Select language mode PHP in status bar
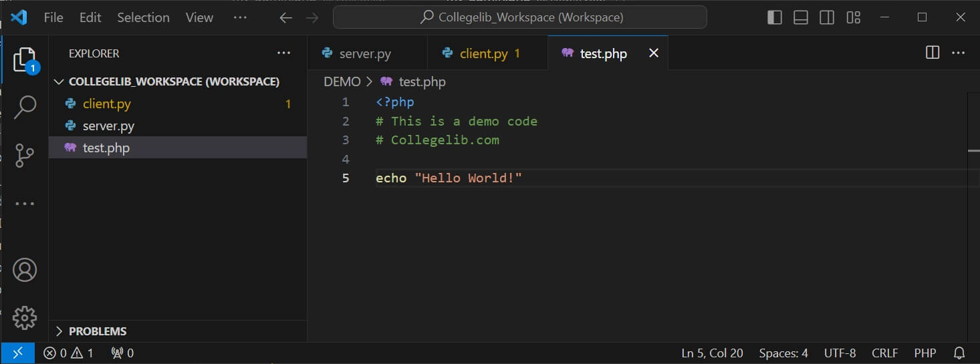 coord(925,353)
